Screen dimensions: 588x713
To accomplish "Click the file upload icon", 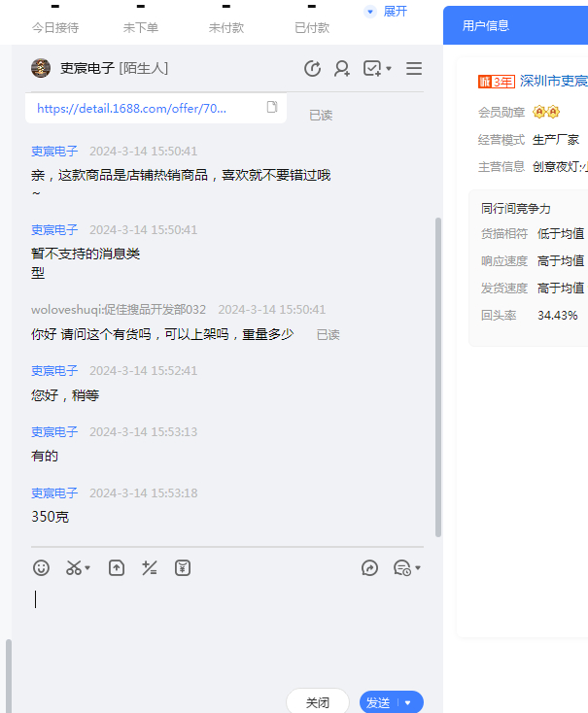I will 117,568.
